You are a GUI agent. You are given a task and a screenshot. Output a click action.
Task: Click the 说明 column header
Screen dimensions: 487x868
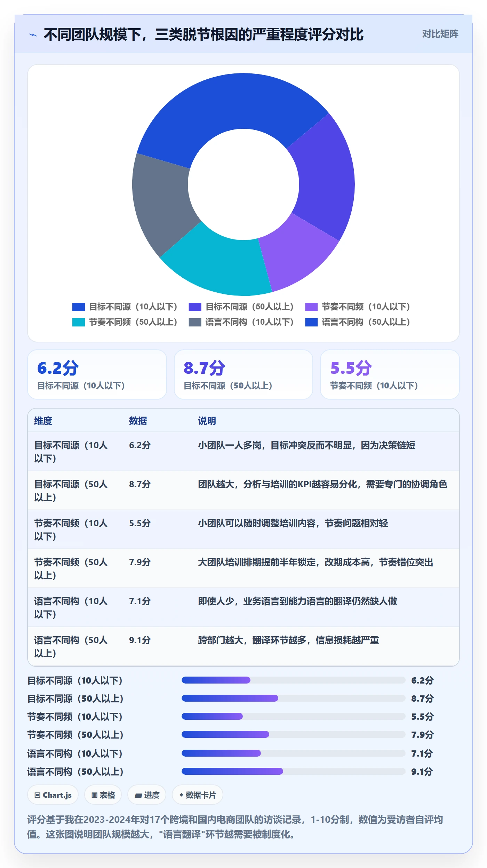point(207,421)
